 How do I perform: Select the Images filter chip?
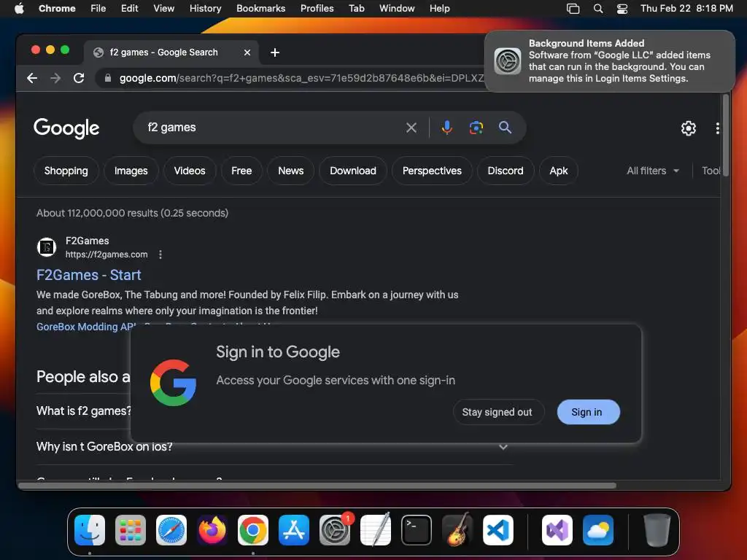(131, 171)
